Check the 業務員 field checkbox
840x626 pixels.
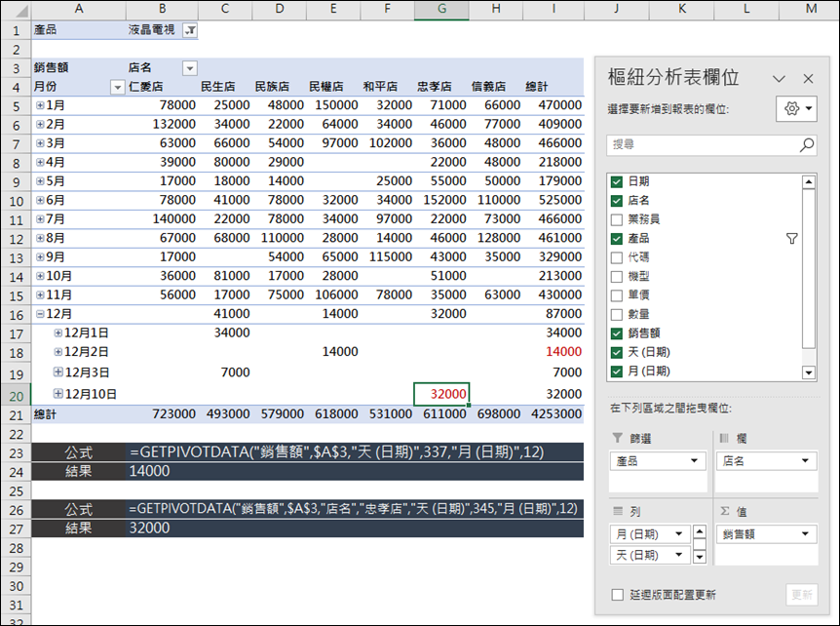click(x=617, y=219)
